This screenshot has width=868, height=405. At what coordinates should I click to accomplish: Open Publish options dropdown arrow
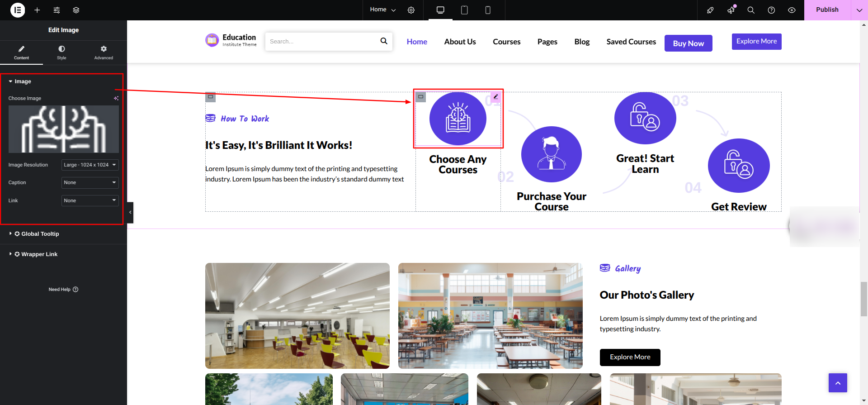coord(859,10)
